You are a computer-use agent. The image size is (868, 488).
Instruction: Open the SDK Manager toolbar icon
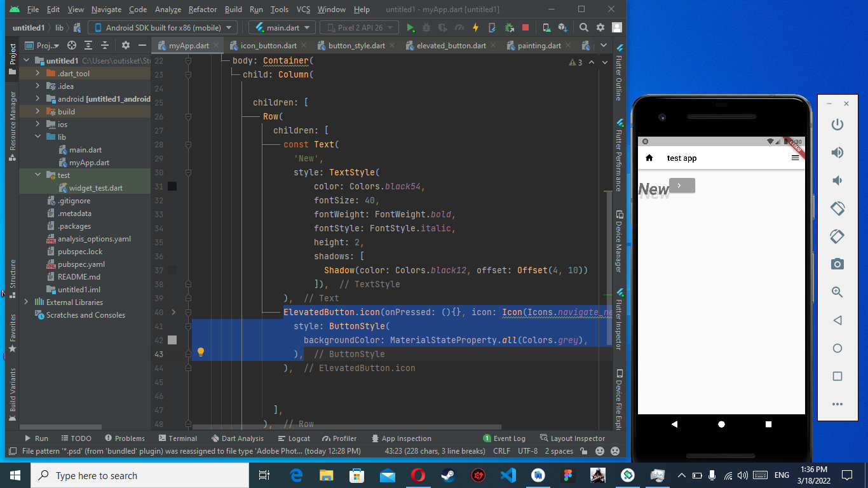click(x=562, y=28)
